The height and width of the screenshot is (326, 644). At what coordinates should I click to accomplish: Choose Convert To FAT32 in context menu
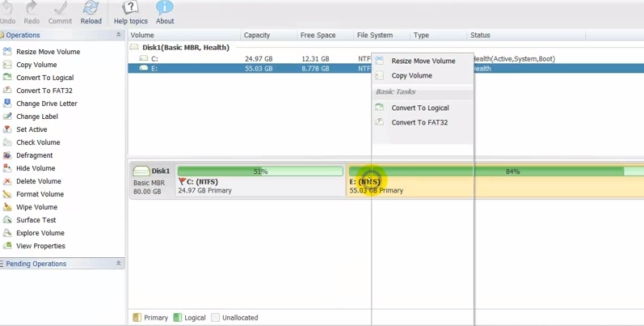tap(423, 122)
